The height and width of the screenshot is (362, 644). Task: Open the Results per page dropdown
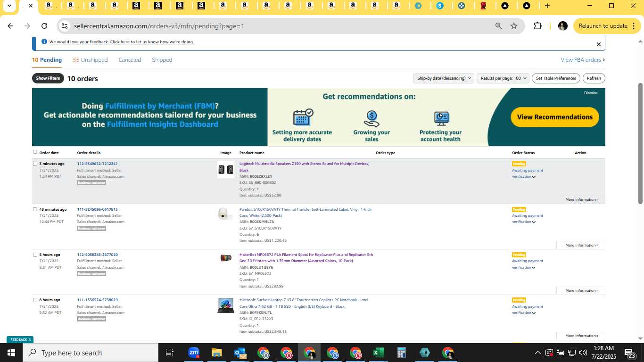coord(504,78)
